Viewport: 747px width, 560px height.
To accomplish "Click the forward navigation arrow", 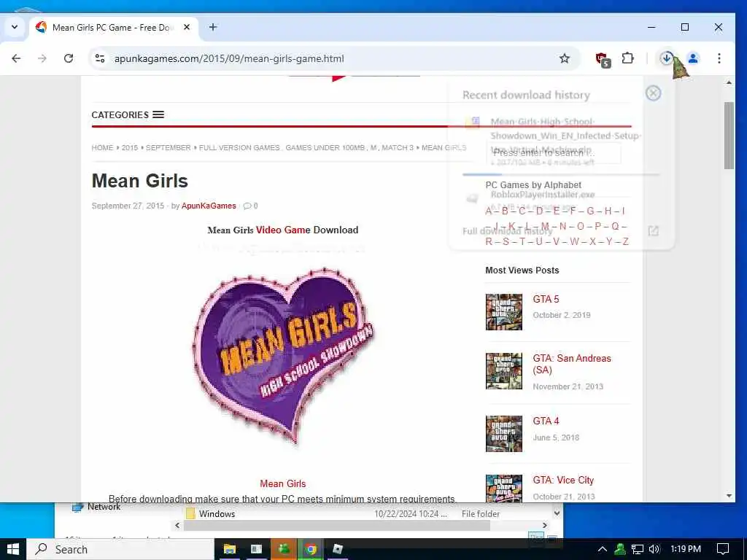I will pos(42,58).
